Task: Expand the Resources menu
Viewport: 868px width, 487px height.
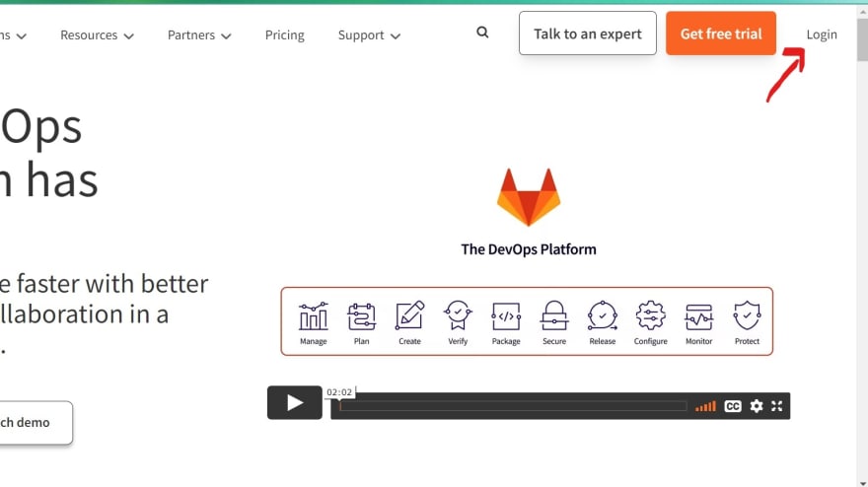Action: [97, 35]
